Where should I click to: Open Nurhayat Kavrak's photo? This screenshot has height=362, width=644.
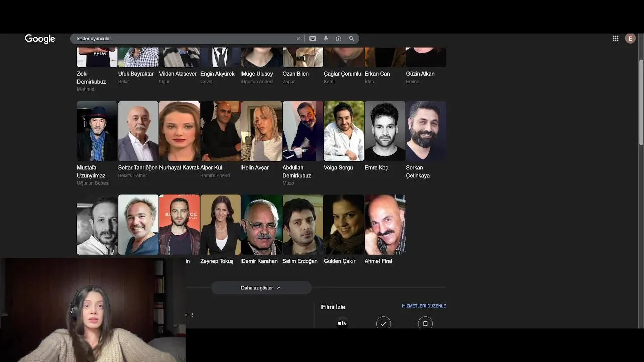click(x=179, y=131)
